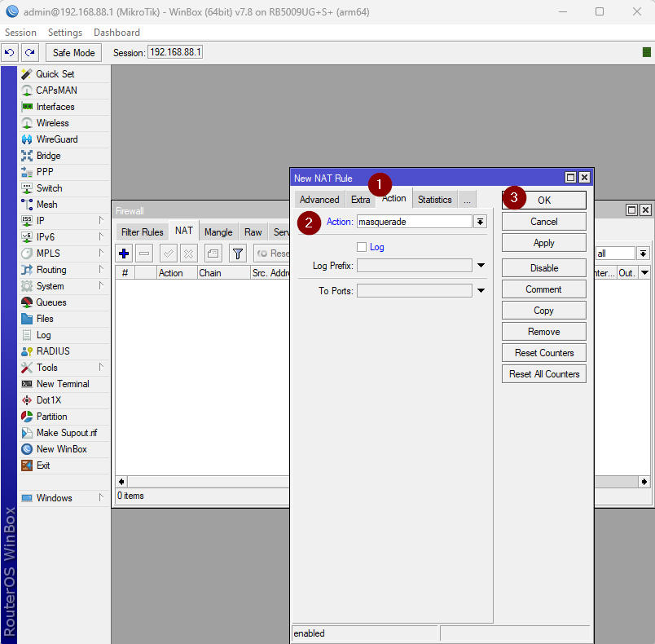Open Queues from the sidebar menu
Image resolution: width=655 pixels, height=644 pixels.
pos(51,302)
